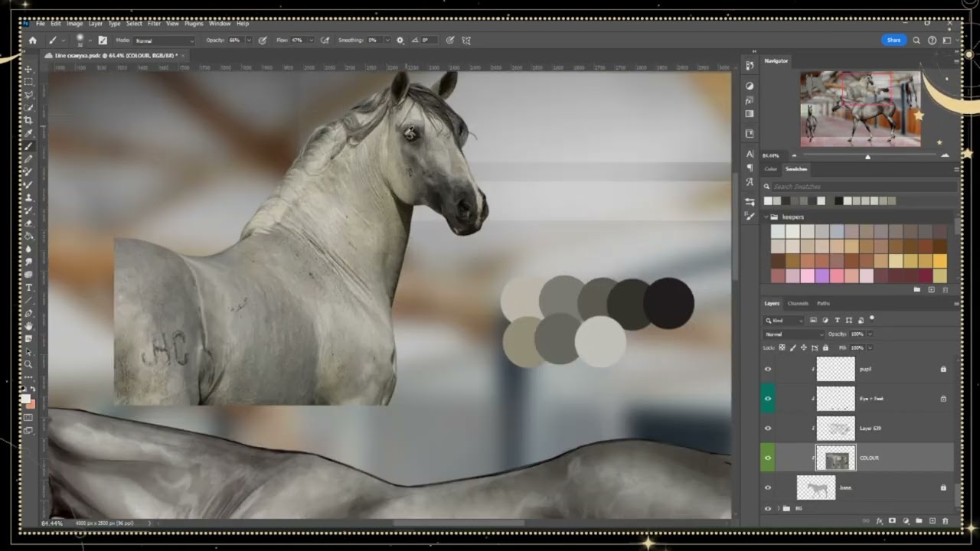Click the Home icon in options bar
Viewport: 980px width, 551px height.
pyautogui.click(x=32, y=40)
